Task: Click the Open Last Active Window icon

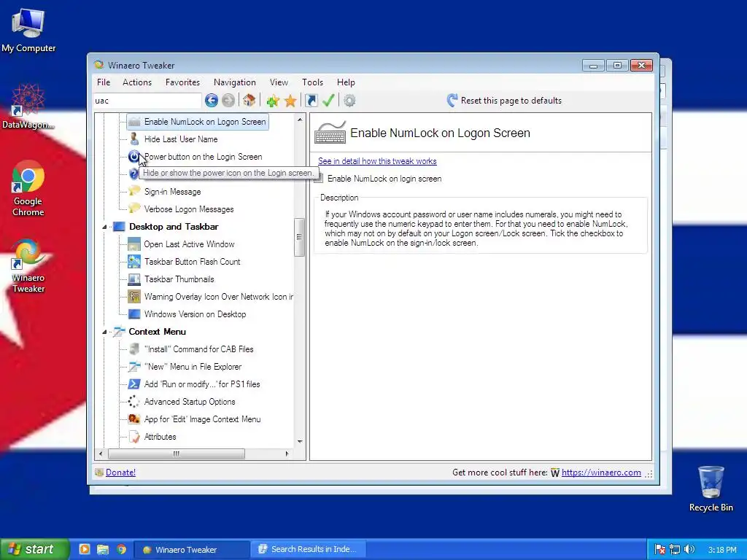Action: [x=134, y=244]
